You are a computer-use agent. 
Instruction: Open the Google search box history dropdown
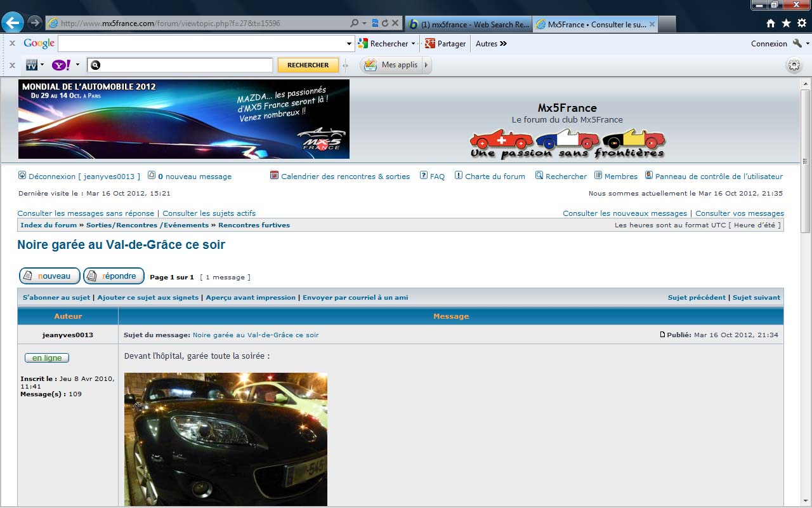click(349, 44)
